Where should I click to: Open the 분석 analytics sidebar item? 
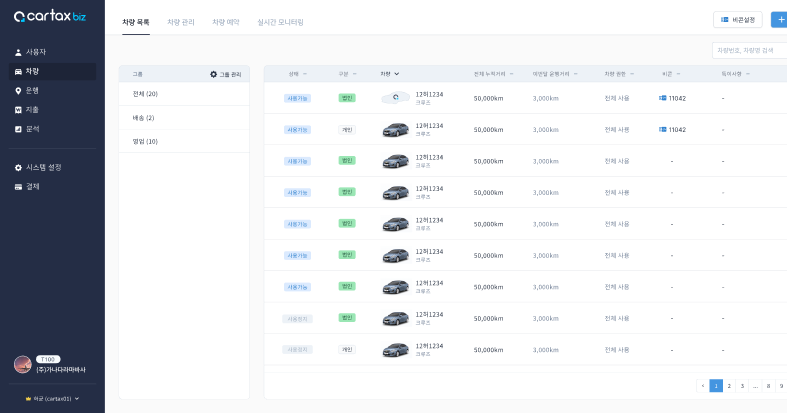52,129
